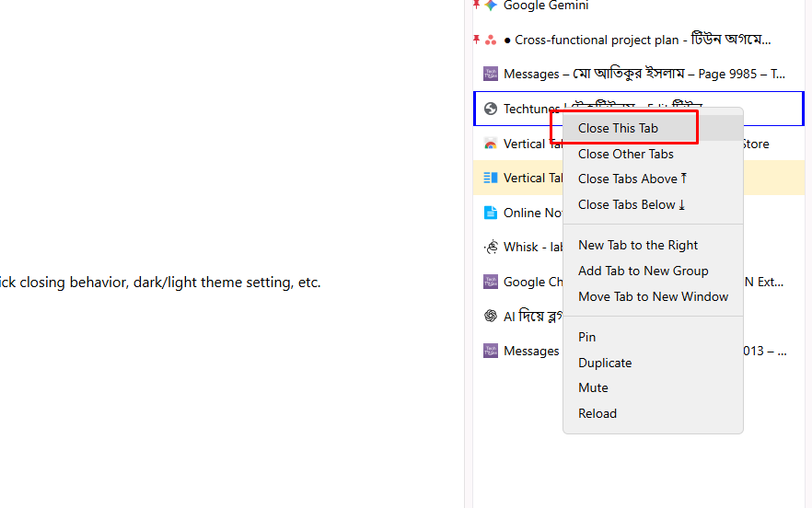Choose Move Tab to New Window
The height and width of the screenshot is (508, 812).
tap(653, 296)
